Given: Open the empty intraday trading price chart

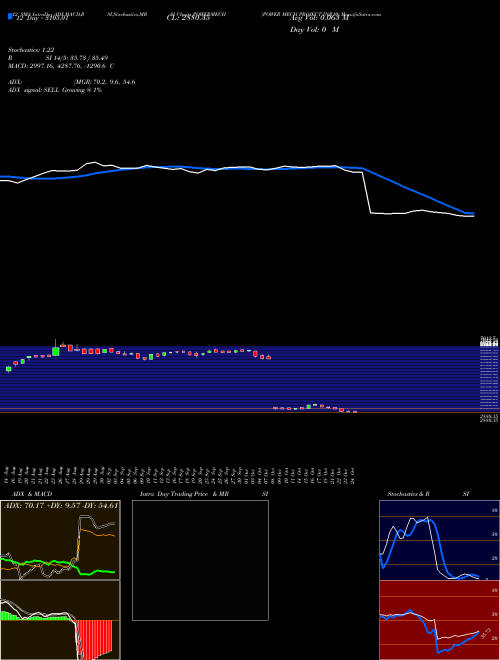Looking at the screenshot, I should click(x=200, y=560).
